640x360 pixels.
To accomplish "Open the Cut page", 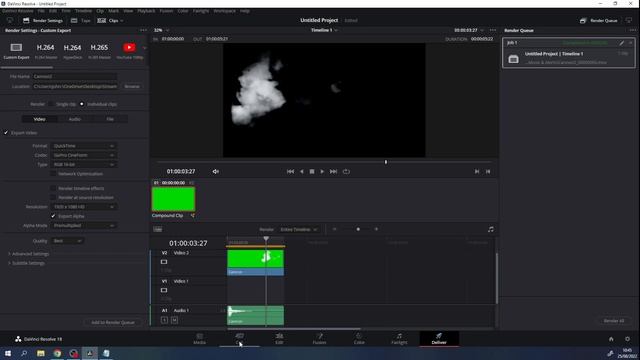I will 240,339.
